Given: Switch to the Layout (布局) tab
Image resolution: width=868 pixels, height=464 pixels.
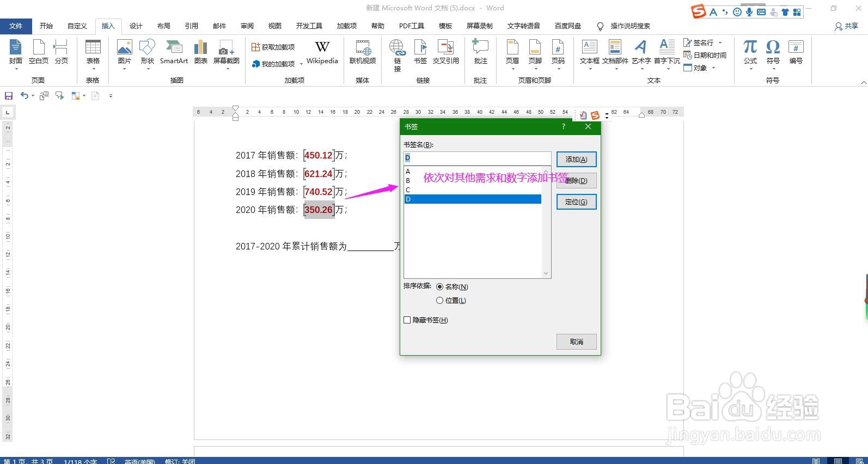Looking at the screenshot, I should [164, 26].
